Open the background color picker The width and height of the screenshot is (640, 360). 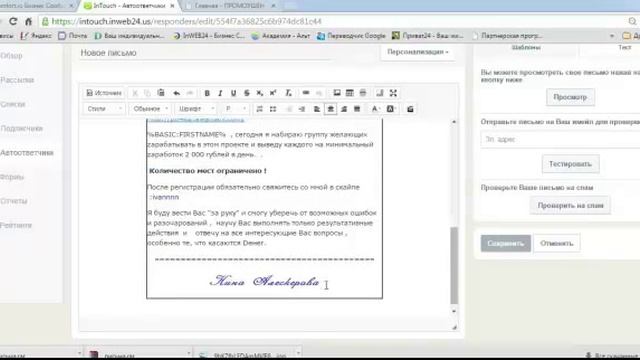(x=391, y=109)
